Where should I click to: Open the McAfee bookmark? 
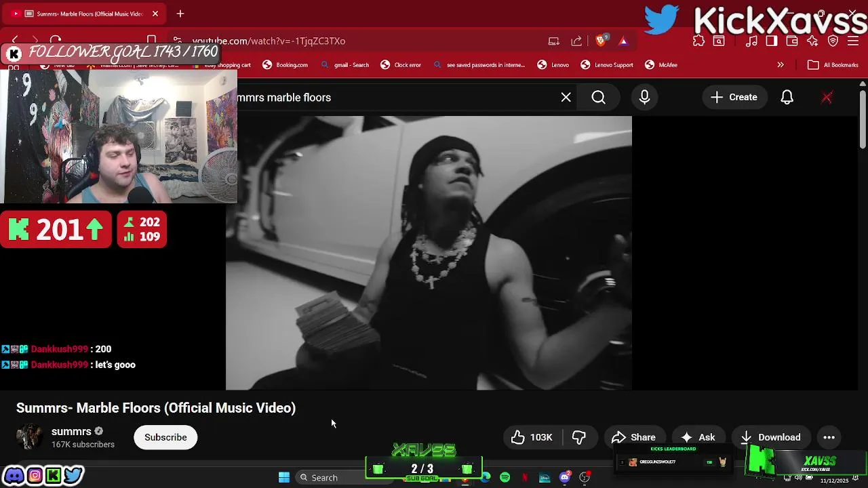point(661,65)
